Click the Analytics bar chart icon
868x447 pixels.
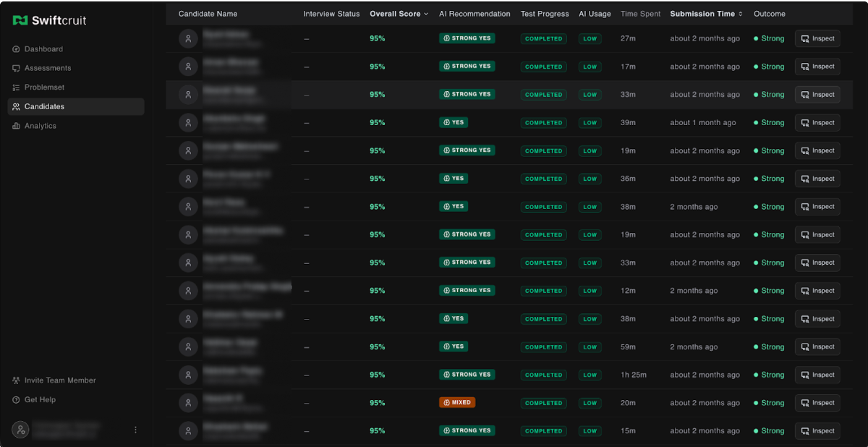[17, 126]
